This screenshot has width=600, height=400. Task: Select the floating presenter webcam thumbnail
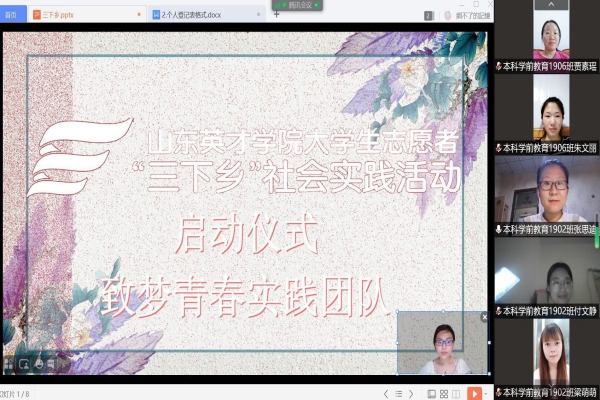(x=442, y=343)
